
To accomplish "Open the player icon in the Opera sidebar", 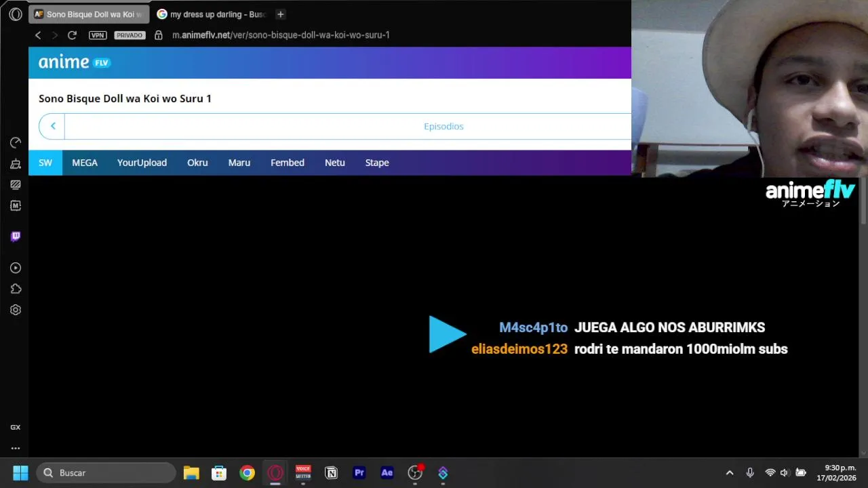I will (x=16, y=268).
